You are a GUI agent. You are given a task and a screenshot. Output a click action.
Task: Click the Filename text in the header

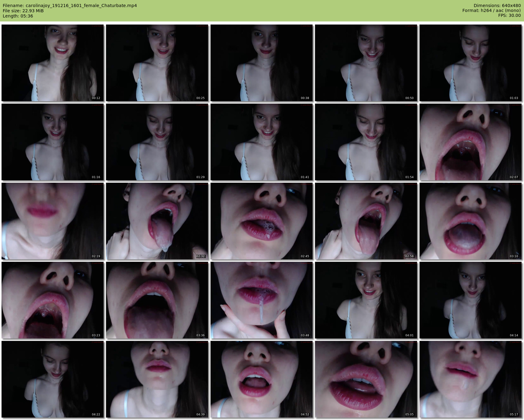click(70, 6)
